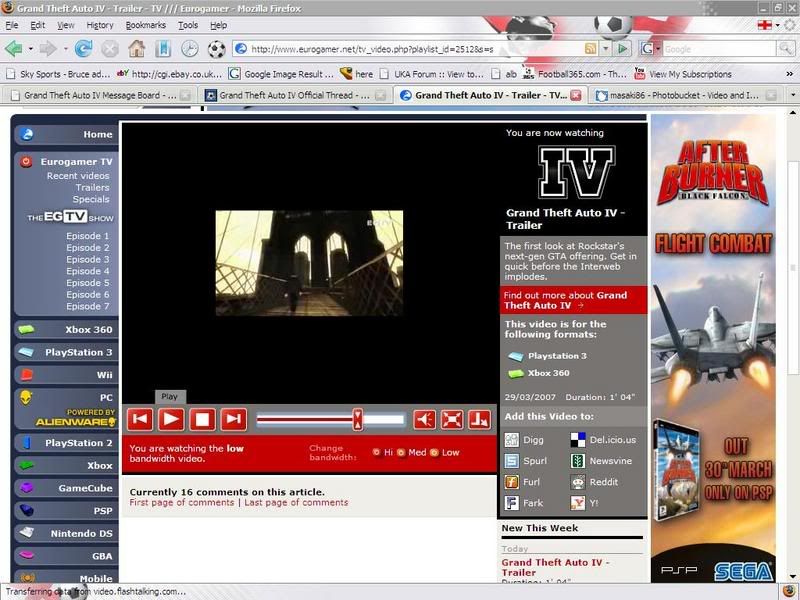The image size is (800, 600).
Task: Open the Trailers link under Eurogamer TV
Action: (92, 187)
